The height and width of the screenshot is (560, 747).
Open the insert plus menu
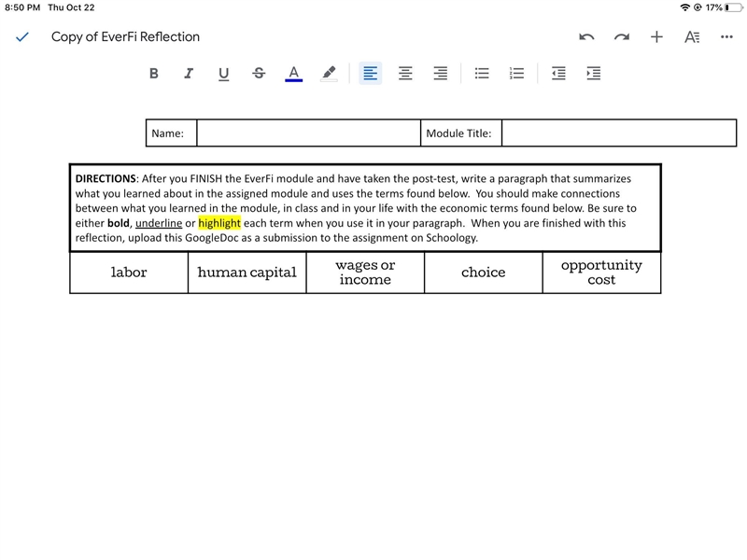[x=656, y=36]
